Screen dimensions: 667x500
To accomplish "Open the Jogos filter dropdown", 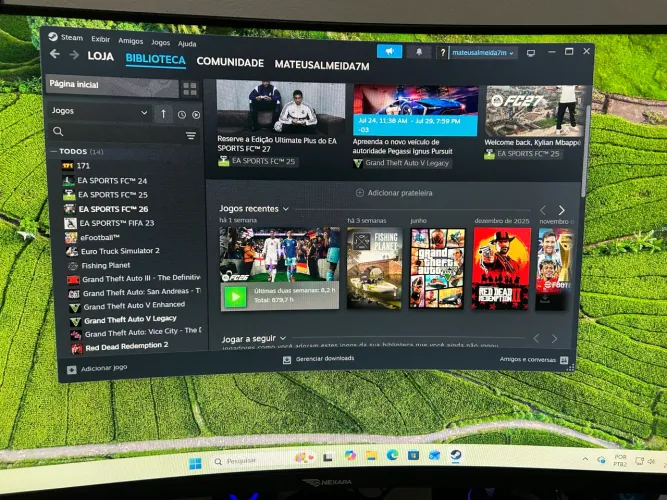I will (99, 111).
